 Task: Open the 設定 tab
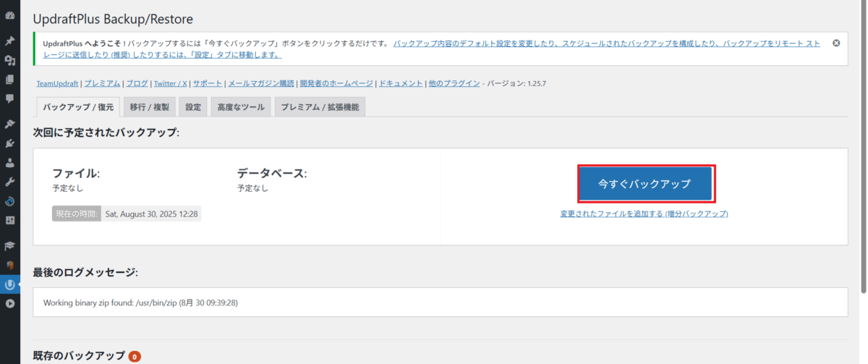[x=193, y=107]
